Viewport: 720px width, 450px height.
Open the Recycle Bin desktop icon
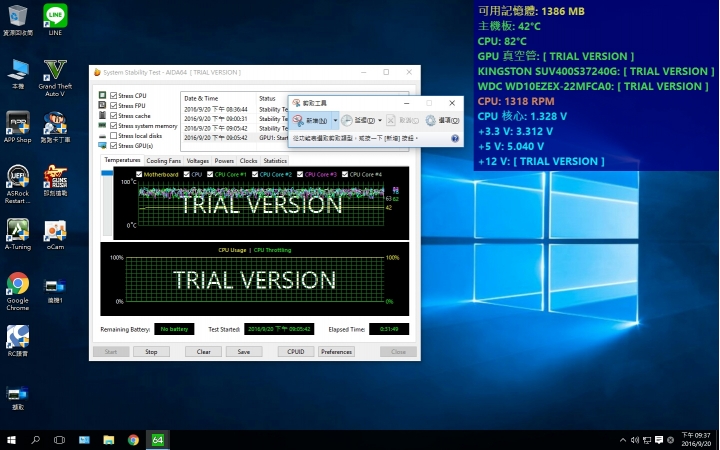pyautogui.click(x=17, y=20)
